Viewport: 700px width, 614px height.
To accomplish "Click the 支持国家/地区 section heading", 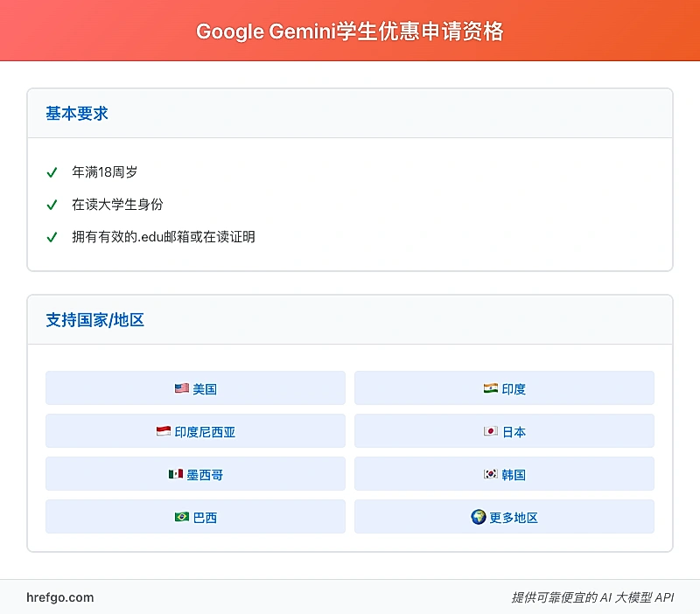I will point(95,320).
